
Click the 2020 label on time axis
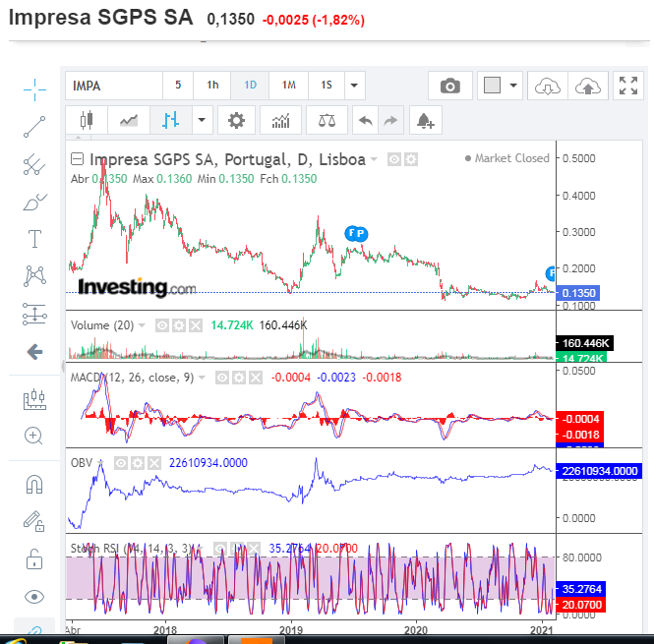416,629
